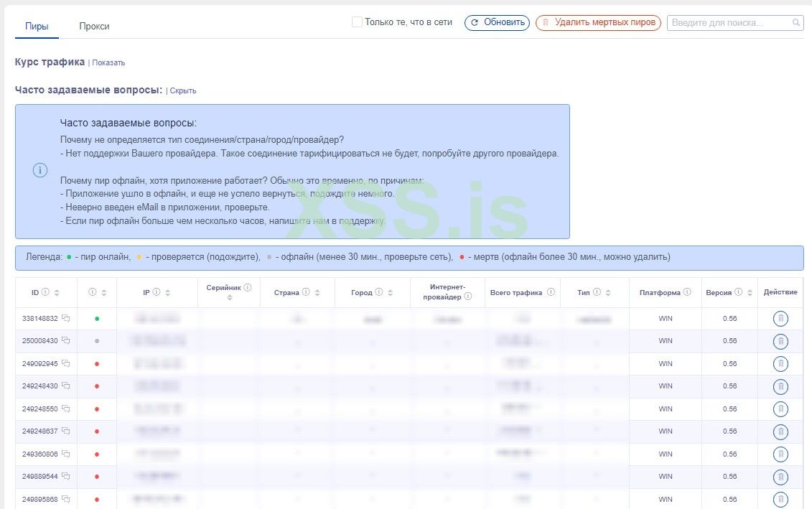Switch to the Пиры tab
Image resolution: width=812 pixels, height=509 pixels.
(x=37, y=27)
